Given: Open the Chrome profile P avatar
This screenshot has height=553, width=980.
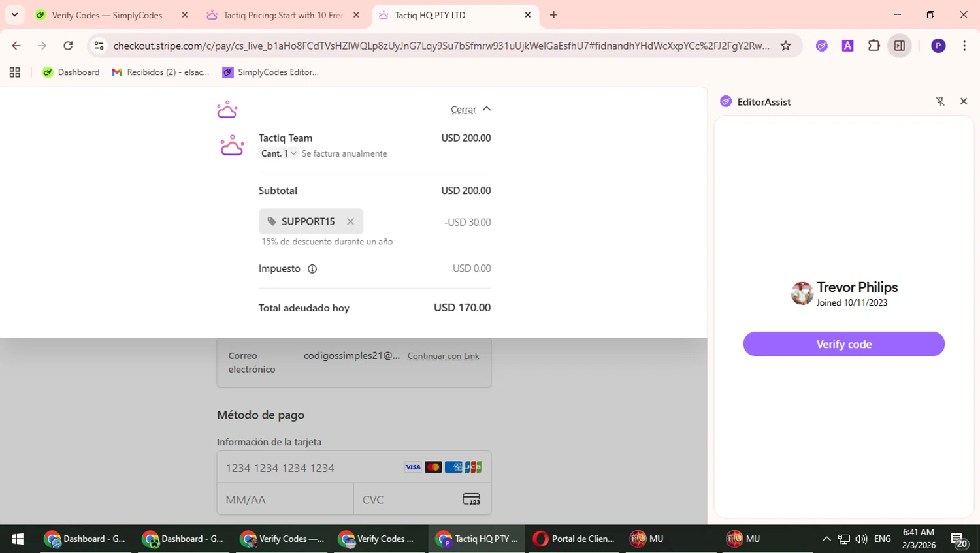Looking at the screenshot, I should 938,46.
